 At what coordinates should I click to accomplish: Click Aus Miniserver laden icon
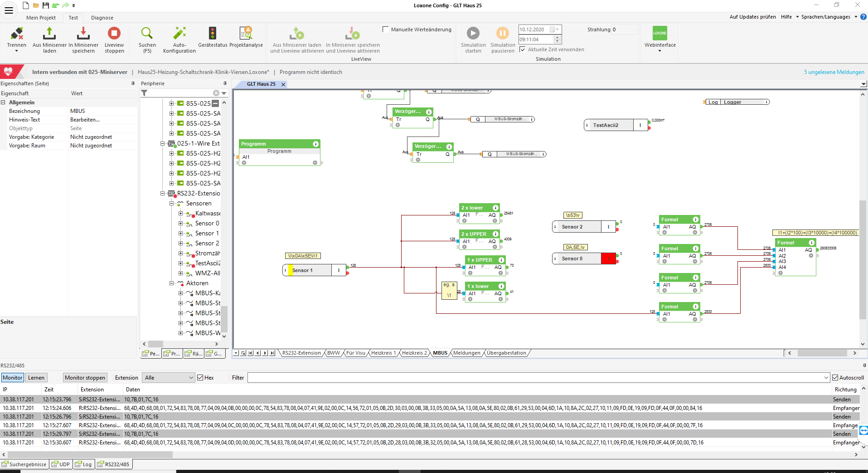point(49,34)
